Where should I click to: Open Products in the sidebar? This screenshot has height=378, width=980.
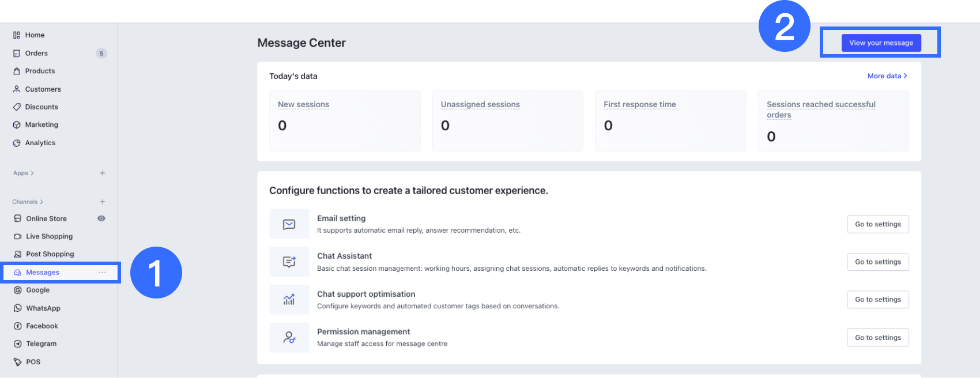pos(40,71)
